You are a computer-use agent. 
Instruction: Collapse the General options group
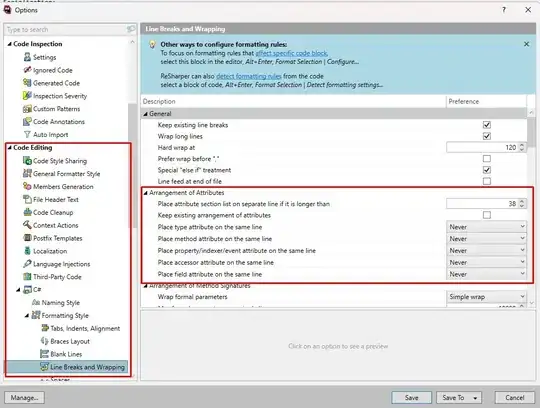(x=146, y=114)
